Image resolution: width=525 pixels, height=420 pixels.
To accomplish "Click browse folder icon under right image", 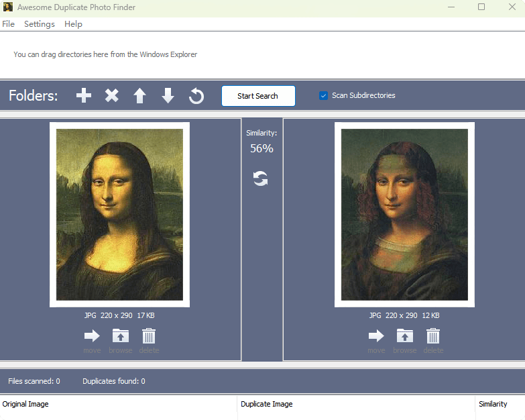I will pos(405,335).
